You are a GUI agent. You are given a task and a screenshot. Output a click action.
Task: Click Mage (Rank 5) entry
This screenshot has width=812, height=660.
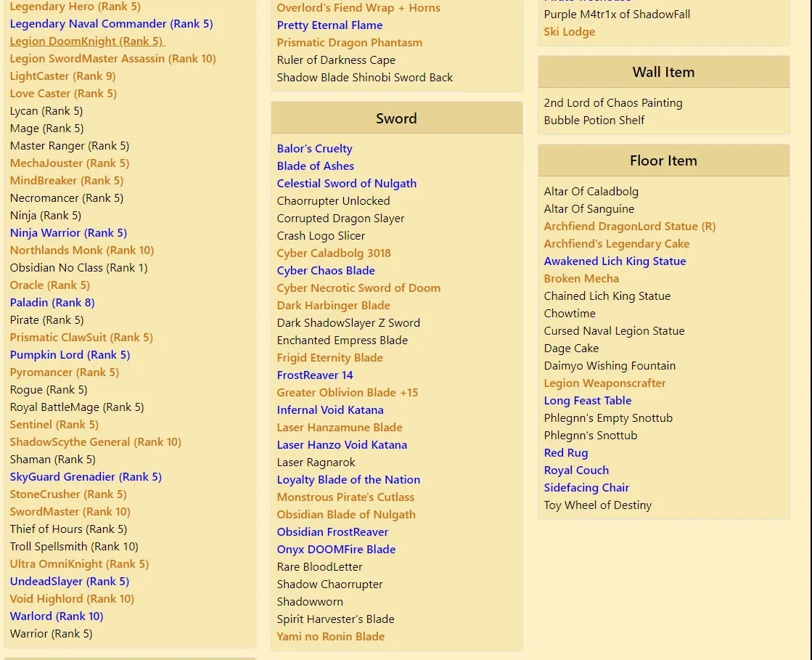point(46,129)
